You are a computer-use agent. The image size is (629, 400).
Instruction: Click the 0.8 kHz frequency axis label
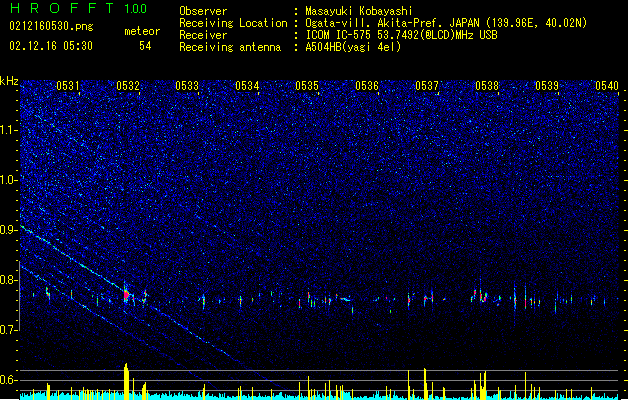[x=9, y=280]
